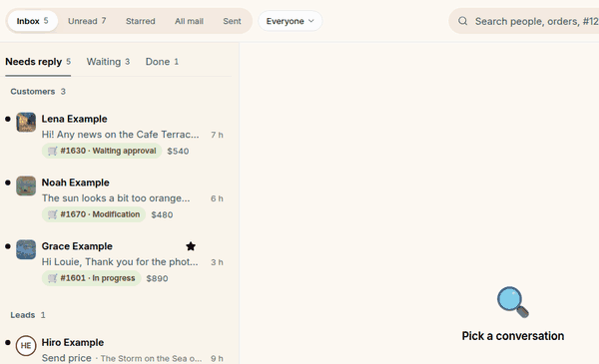Screen dimensions: 599x364
Task: Switch to the Waiting tab
Action: point(108,62)
